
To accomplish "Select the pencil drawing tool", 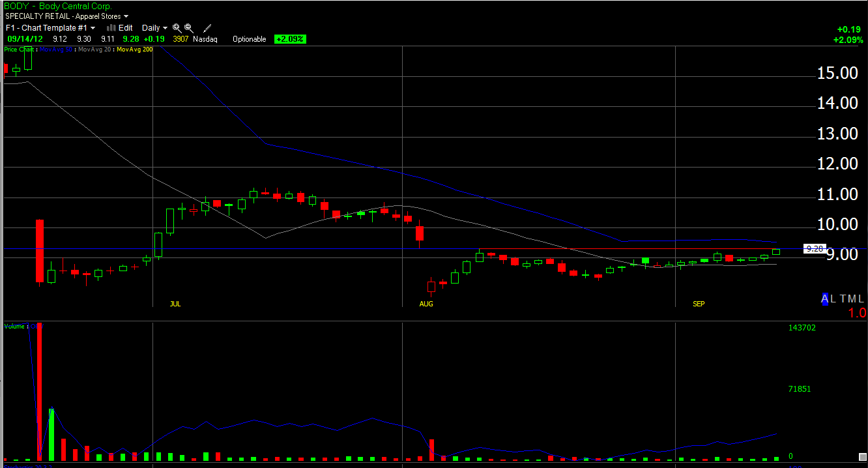I will point(207,28).
